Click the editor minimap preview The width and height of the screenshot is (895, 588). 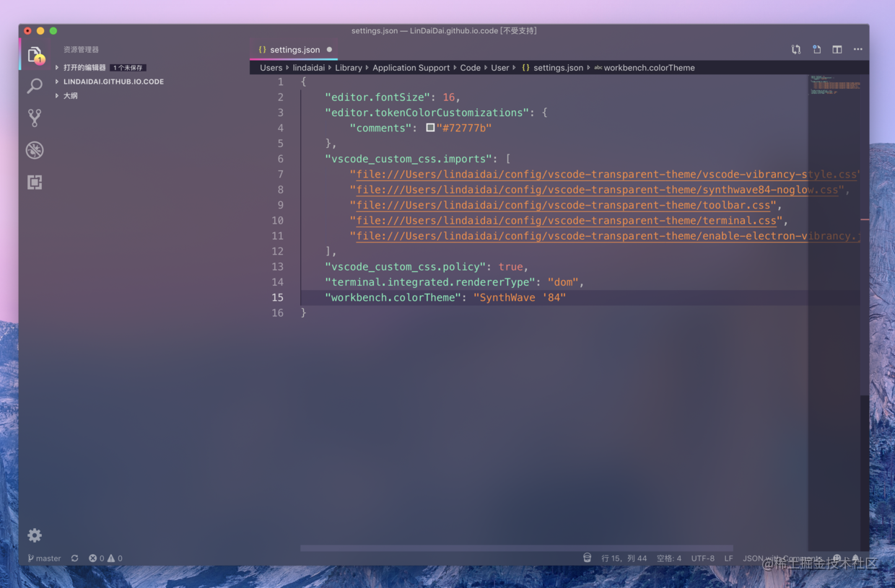(834, 84)
